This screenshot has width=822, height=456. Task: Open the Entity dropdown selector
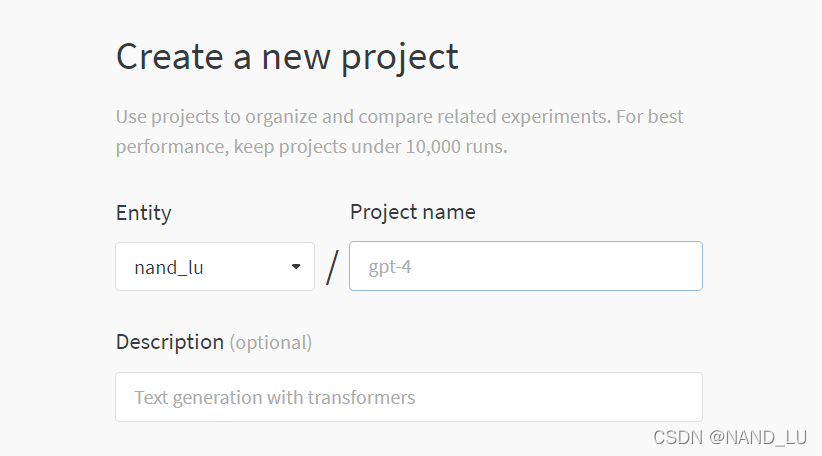pyautogui.click(x=214, y=267)
